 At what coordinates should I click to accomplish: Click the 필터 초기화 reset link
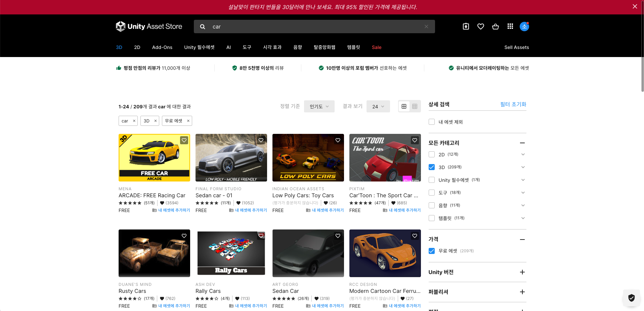click(x=513, y=104)
